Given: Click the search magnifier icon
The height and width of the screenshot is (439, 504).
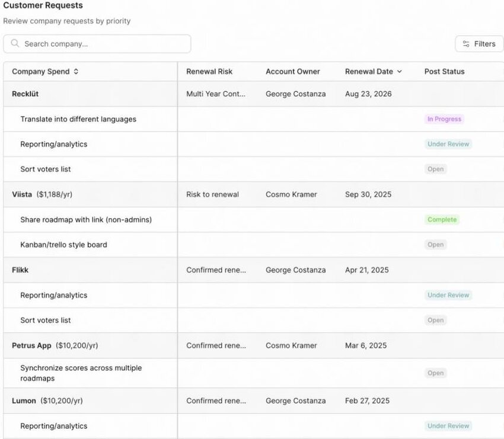Looking at the screenshot, I should 15,44.
